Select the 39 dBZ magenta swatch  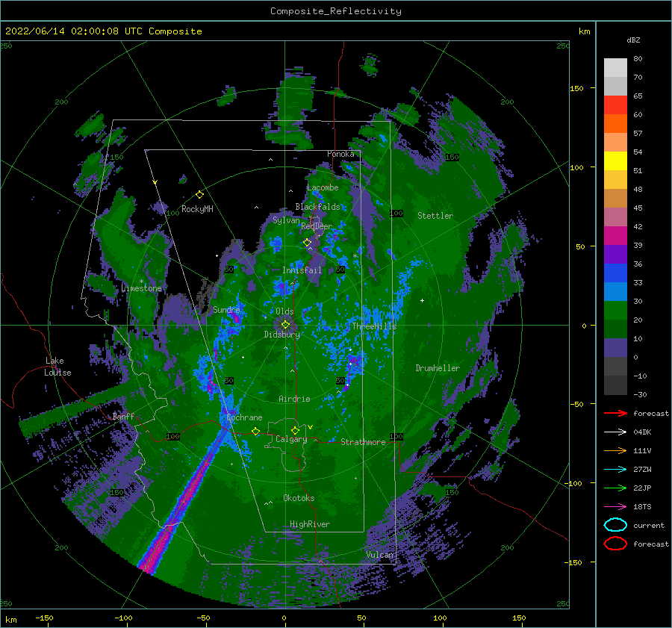[x=615, y=235]
